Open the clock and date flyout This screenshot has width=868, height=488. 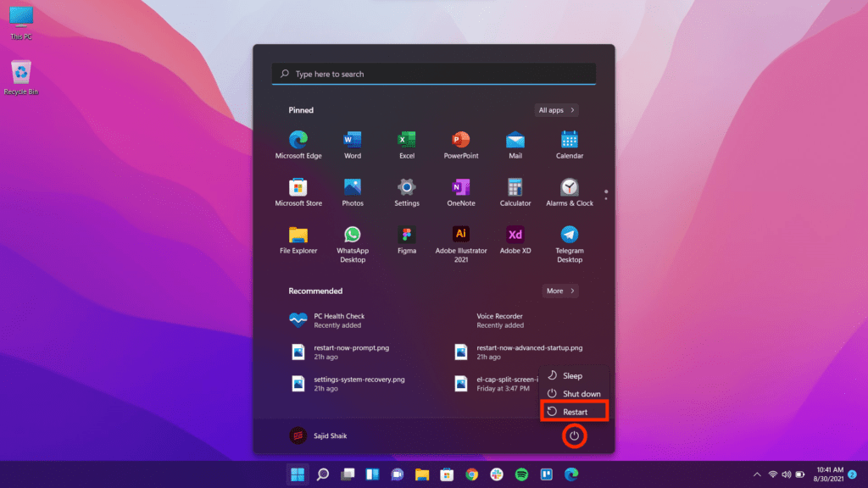pos(828,474)
